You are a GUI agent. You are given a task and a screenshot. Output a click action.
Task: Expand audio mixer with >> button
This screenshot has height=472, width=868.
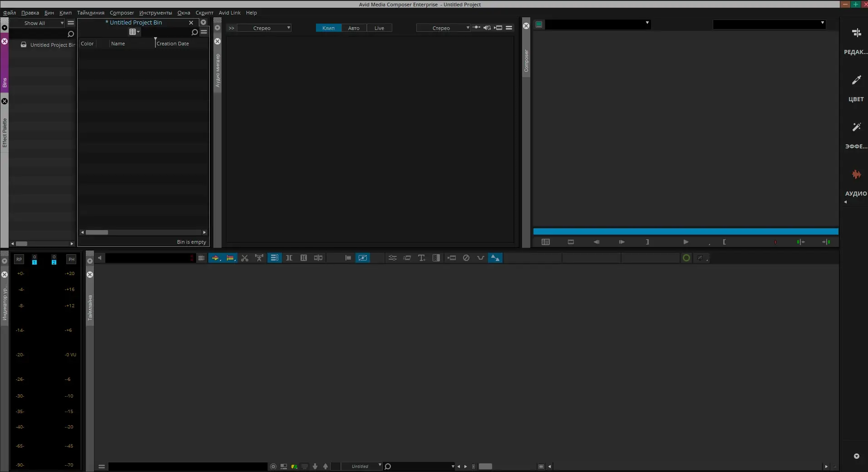coord(232,28)
